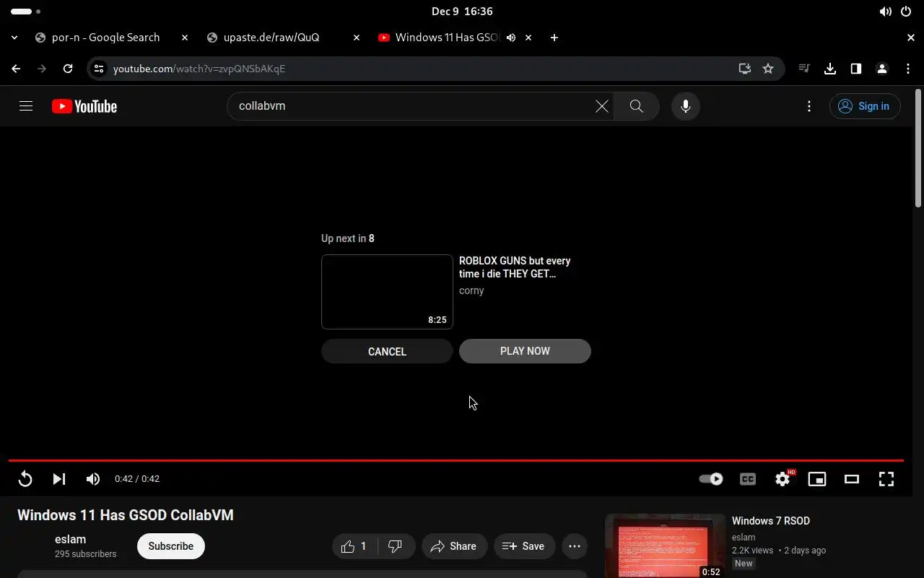Open ROBLOX GUNS video title link
Image resolution: width=924 pixels, height=578 pixels.
click(515, 267)
